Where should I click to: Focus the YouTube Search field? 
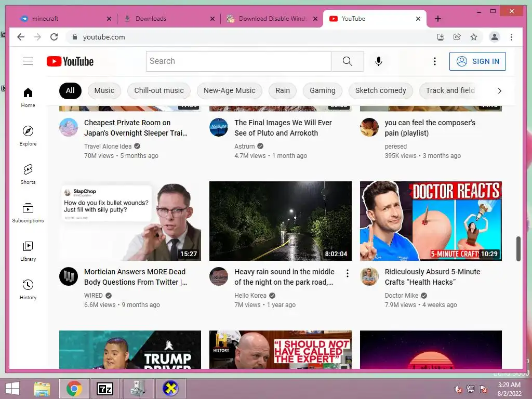click(238, 61)
